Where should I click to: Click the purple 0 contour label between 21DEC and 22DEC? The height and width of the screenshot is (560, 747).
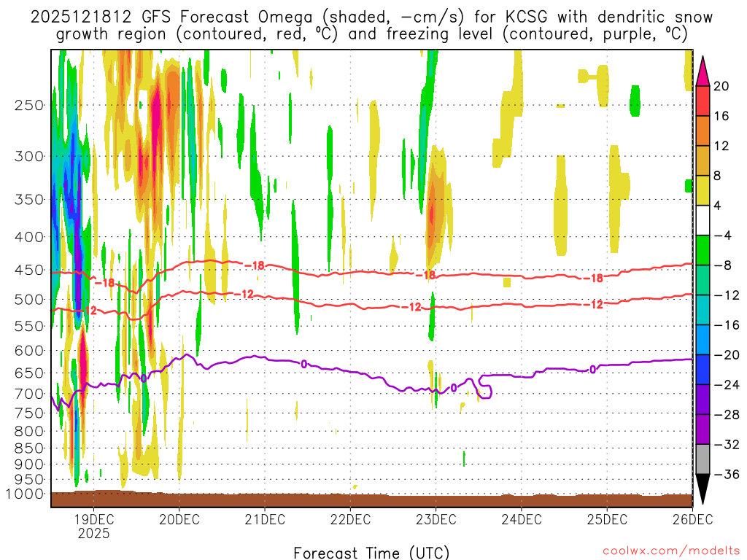pos(304,365)
